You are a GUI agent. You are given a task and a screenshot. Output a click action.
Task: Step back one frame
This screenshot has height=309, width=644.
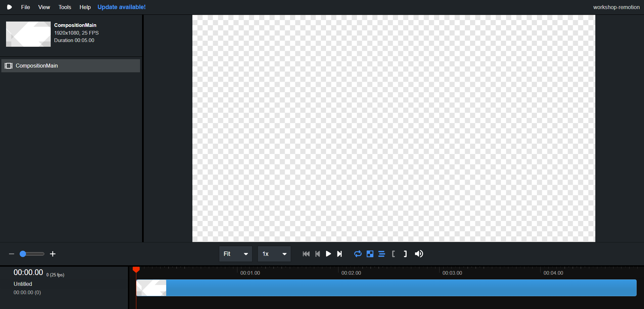click(318, 254)
